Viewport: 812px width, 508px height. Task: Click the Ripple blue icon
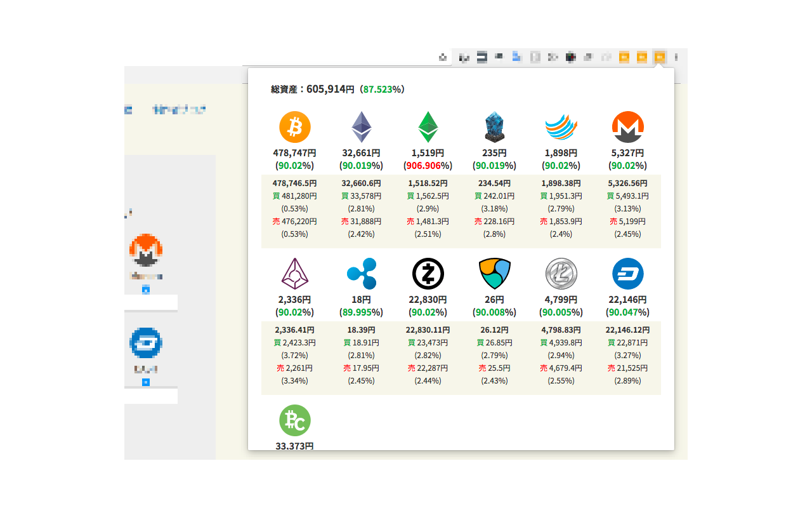[x=362, y=274]
